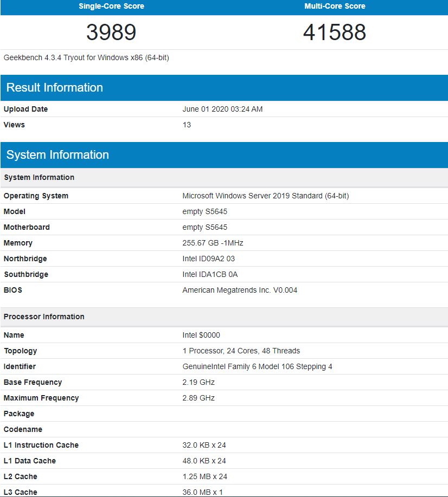Click the Operating System label
This screenshot has height=497, width=448.
click(36, 196)
